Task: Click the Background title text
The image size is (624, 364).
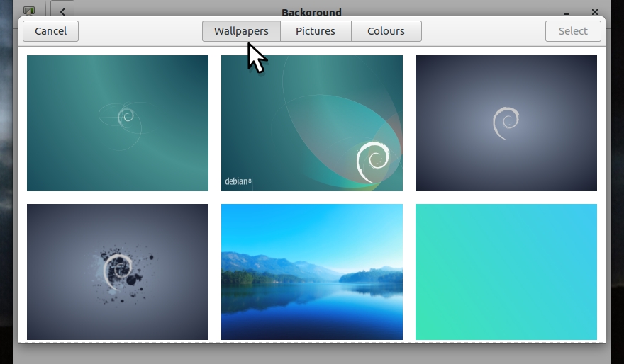Action: coord(311,11)
